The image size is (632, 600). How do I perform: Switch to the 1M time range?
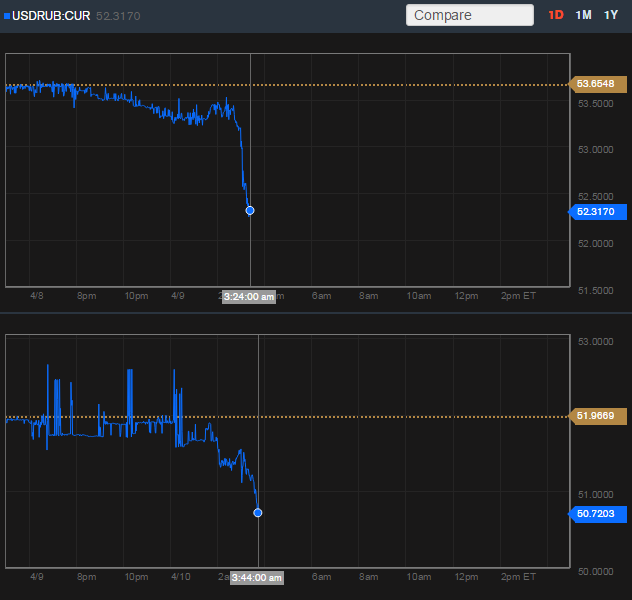coord(583,15)
